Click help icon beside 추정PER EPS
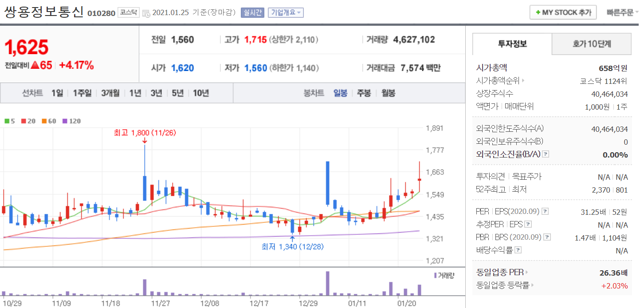644x308 pixels. click(x=528, y=225)
